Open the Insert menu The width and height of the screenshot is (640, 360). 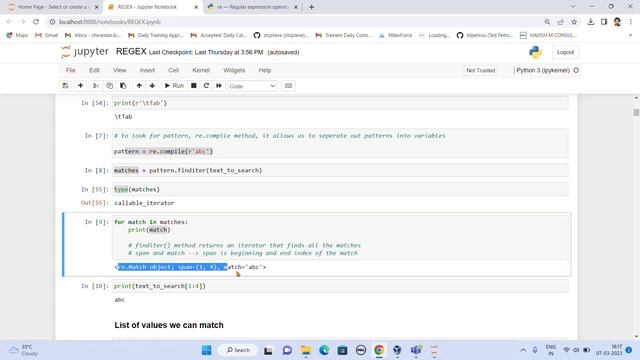pyautogui.click(x=147, y=70)
